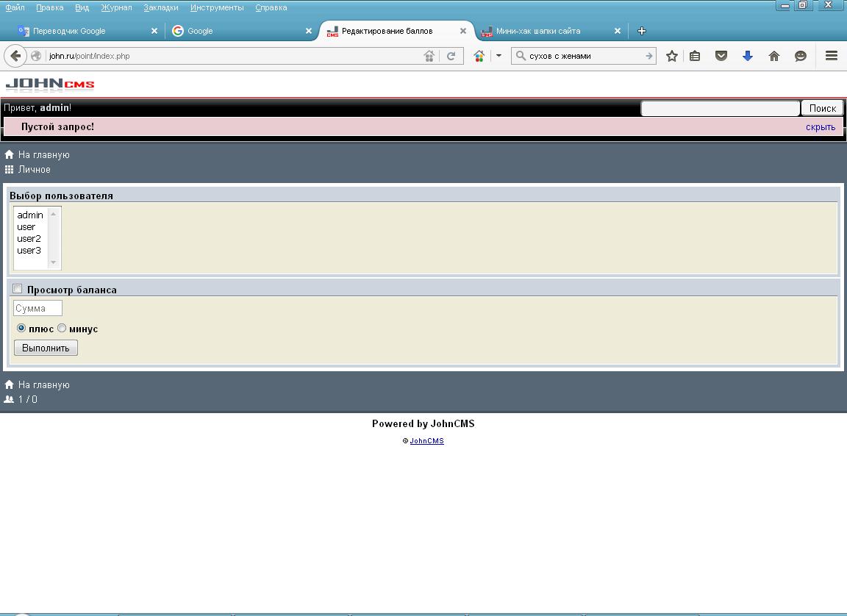Image resolution: width=847 pixels, height=616 pixels.
Task: Select user2 in the user list
Action: pos(30,239)
